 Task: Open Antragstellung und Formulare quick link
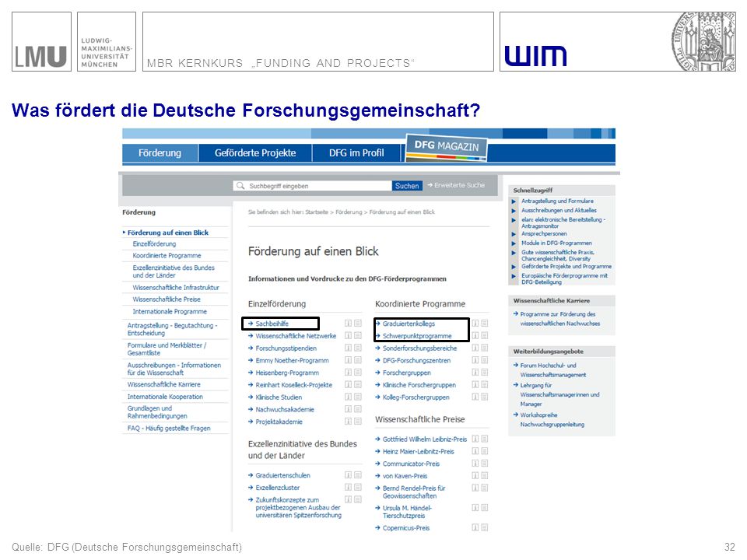[x=557, y=201]
